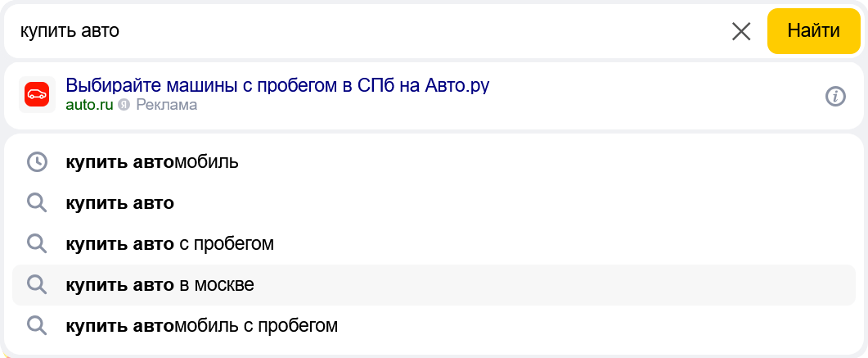Choose the suggestion купить авто в москве

click(160, 285)
